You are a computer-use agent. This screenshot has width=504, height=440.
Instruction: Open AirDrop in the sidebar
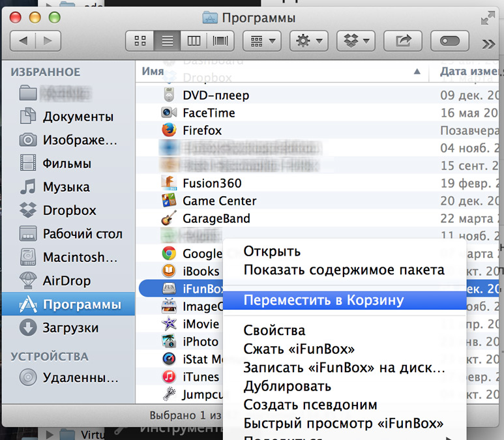[x=67, y=281]
